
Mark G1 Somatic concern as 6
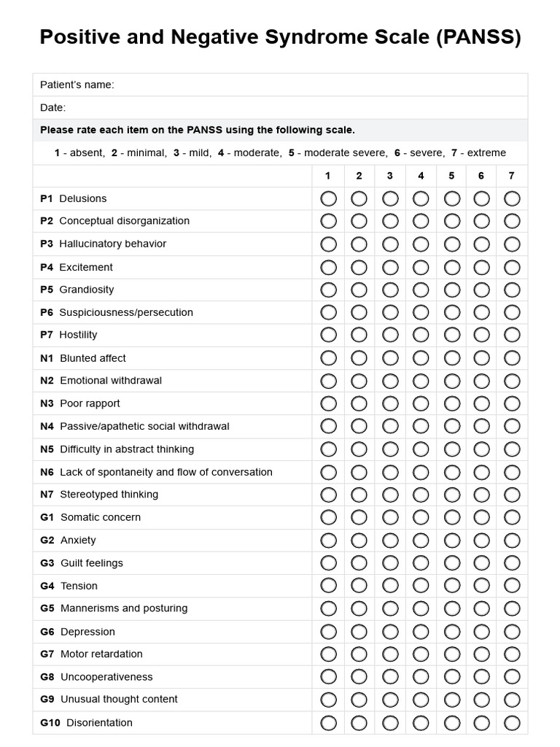(x=481, y=517)
